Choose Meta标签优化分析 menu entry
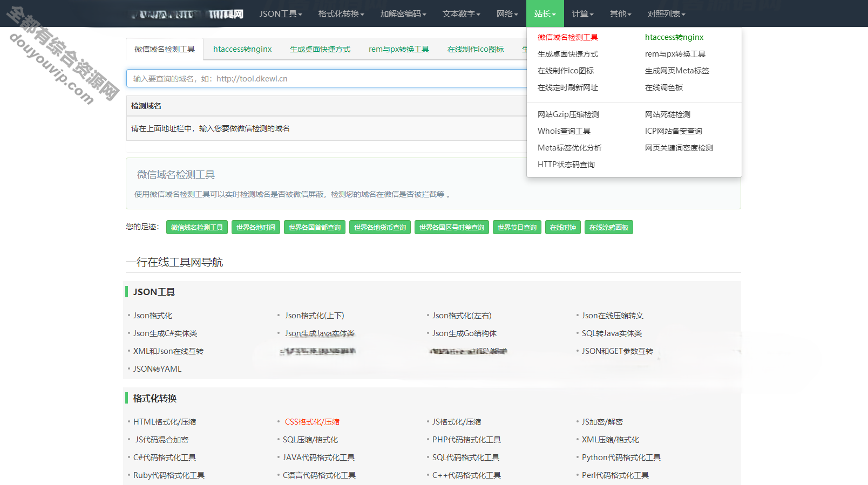Screen dimensions: 868x485 click(x=569, y=148)
